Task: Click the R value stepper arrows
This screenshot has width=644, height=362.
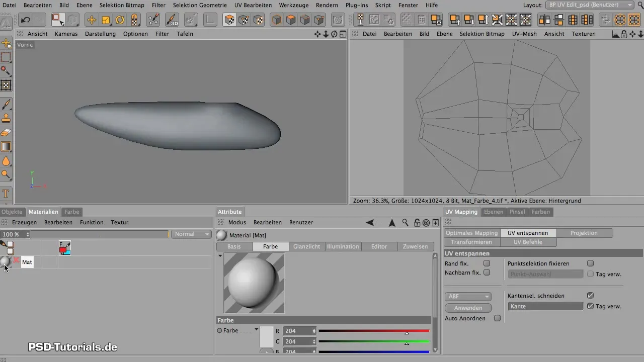Action: click(314, 331)
